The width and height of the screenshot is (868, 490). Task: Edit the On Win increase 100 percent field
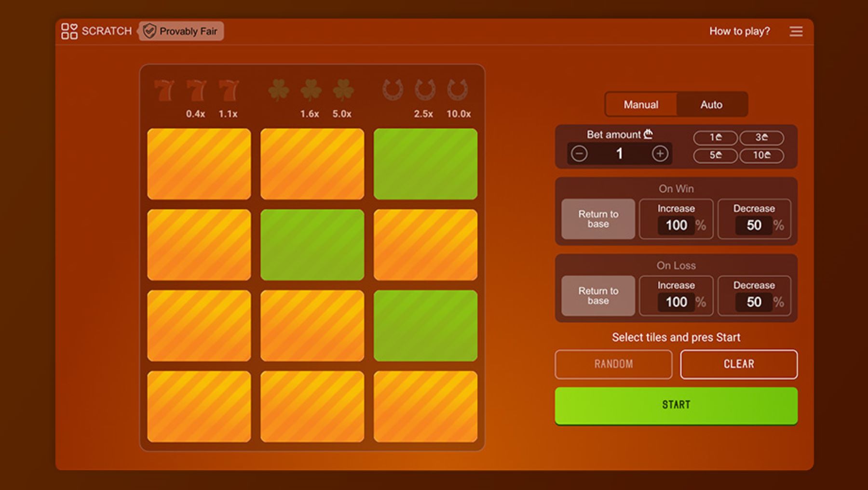point(676,225)
